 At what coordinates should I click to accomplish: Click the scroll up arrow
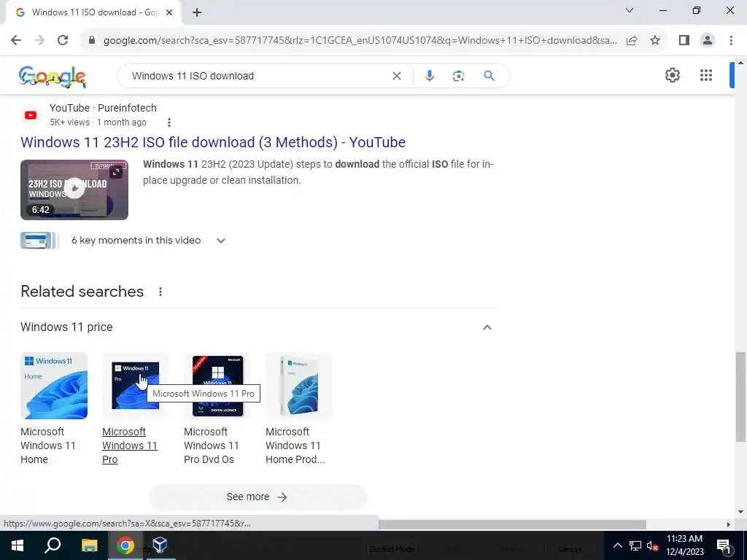click(740, 63)
